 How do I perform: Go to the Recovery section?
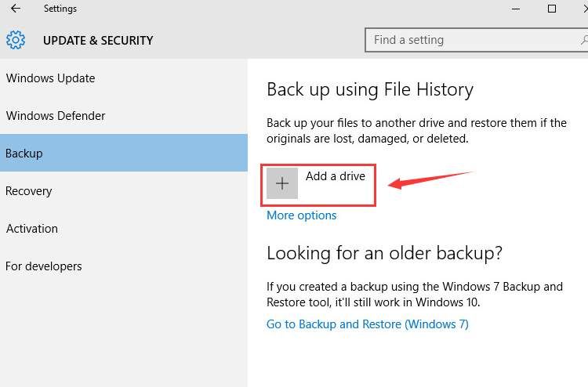pyautogui.click(x=29, y=191)
